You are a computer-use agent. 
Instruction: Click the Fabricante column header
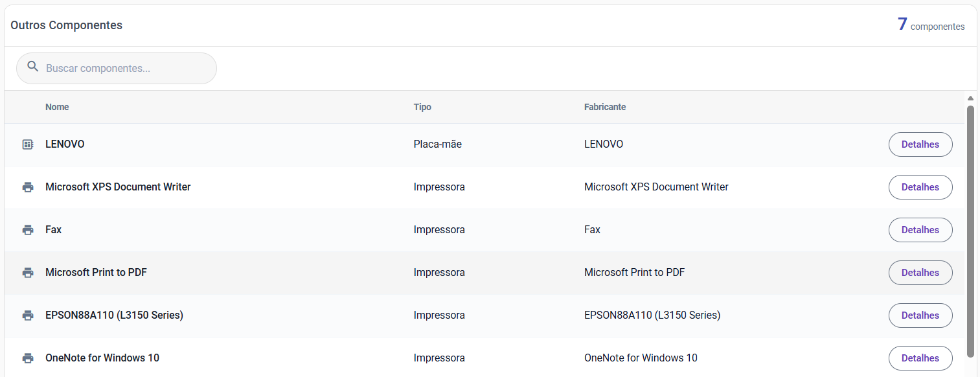(x=605, y=107)
